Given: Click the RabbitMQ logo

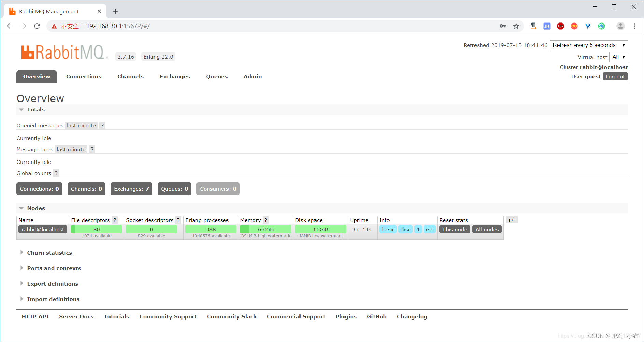Looking at the screenshot, I should coord(64,52).
